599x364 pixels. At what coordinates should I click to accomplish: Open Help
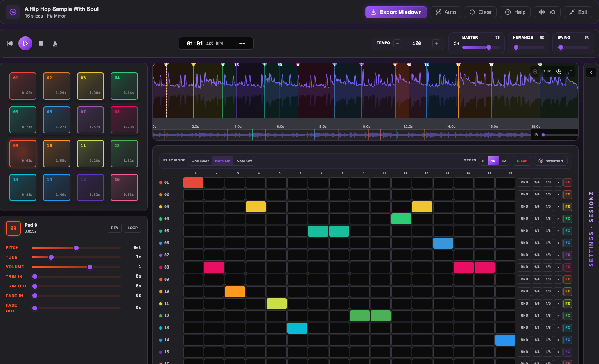click(x=515, y=12)
